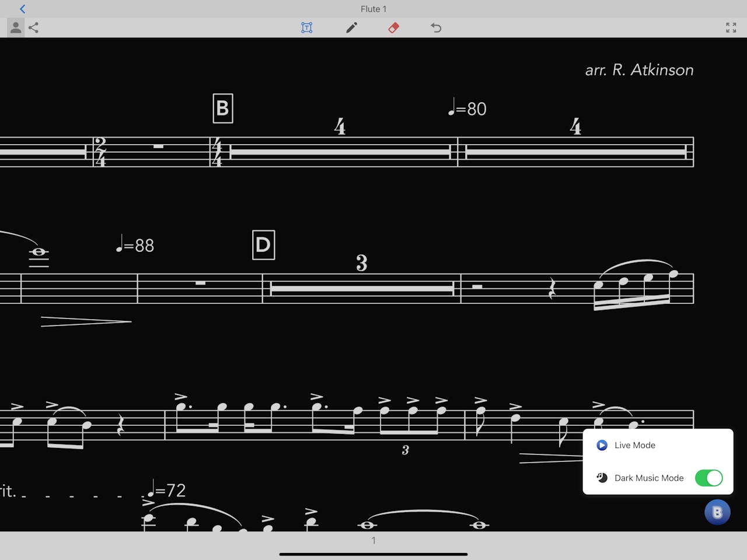Viewport: 747px width, 560px height.
Task: Click the Live Mode play icon
Action: click(x=602, y=445)
